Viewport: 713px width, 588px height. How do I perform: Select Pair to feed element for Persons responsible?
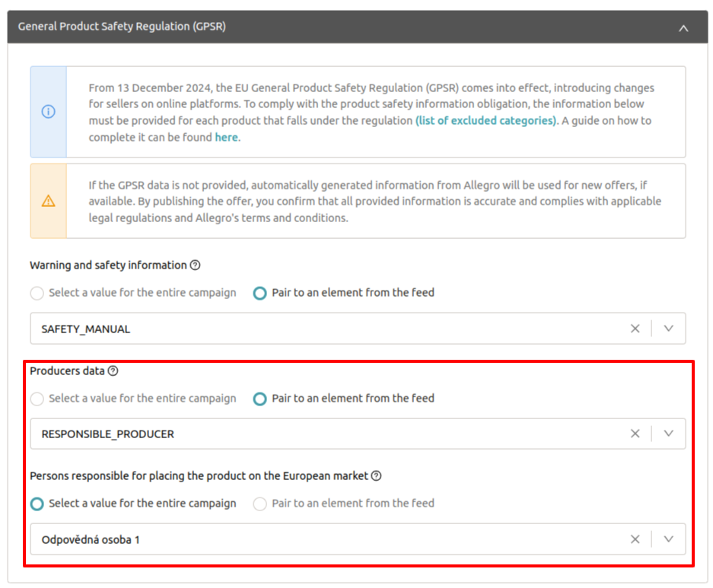260,504
